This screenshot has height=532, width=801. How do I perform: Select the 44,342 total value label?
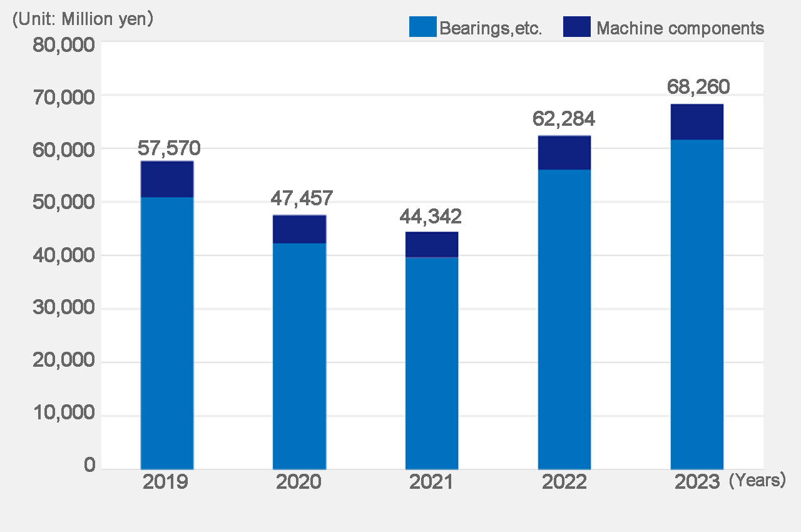tap(431, 216)
